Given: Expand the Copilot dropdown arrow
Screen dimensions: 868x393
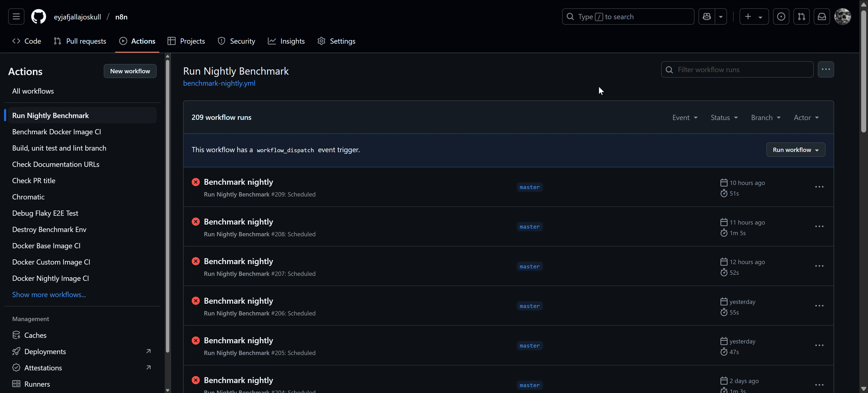Looking at the screenshot, I should [721, 17].
